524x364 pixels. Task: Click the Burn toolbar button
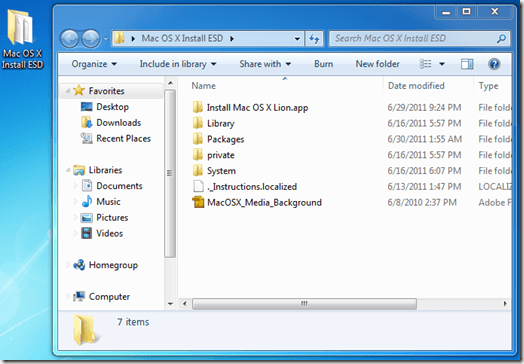(323, 64)
